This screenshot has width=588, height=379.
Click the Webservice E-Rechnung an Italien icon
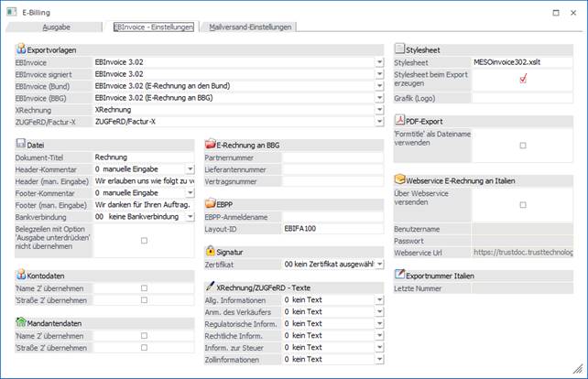pos(399,179)
